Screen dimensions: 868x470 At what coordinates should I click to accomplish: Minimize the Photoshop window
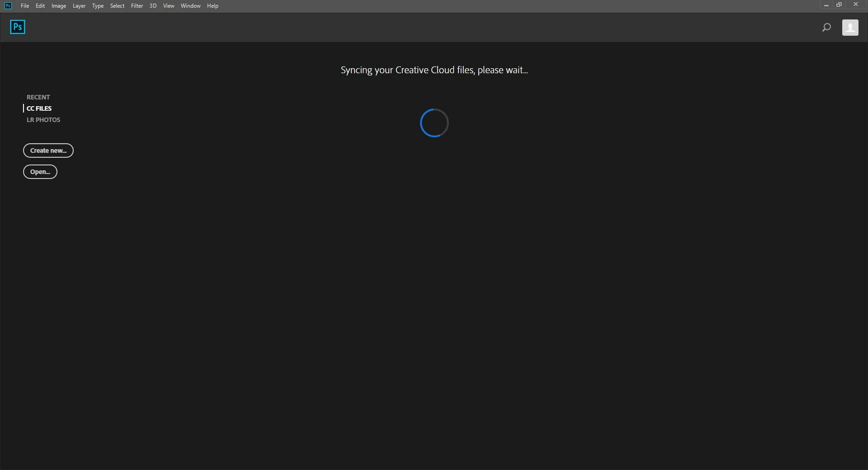point(826,5)
